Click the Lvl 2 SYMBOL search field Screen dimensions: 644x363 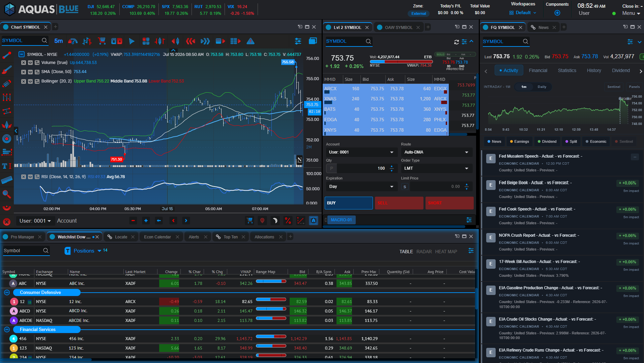point(348,41)
